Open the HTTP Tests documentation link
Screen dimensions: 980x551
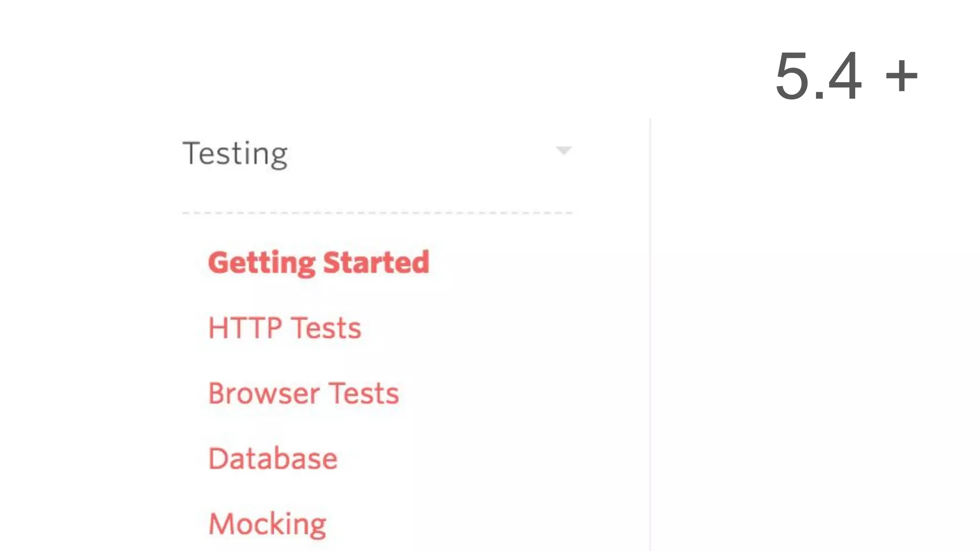point(285,328)
